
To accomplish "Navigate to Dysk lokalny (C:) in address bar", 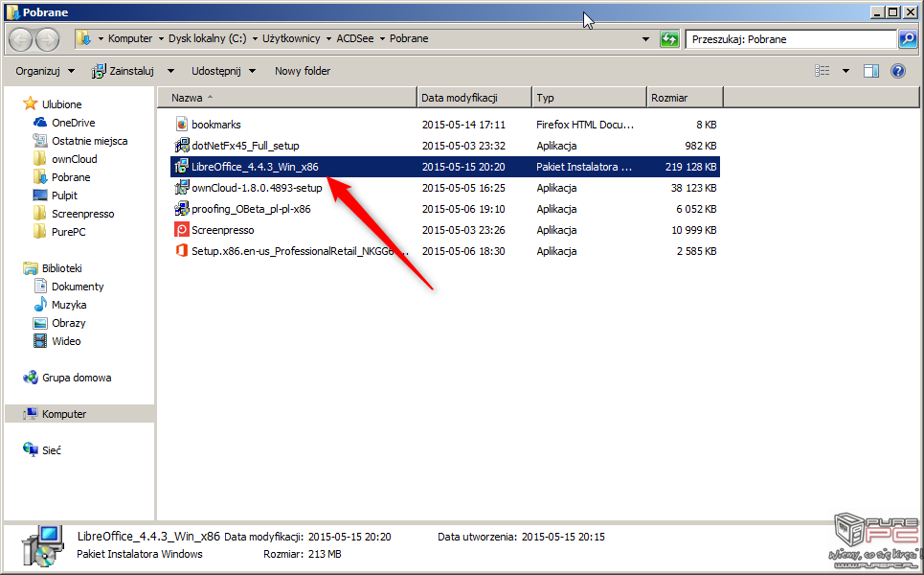I will (208, 39).
